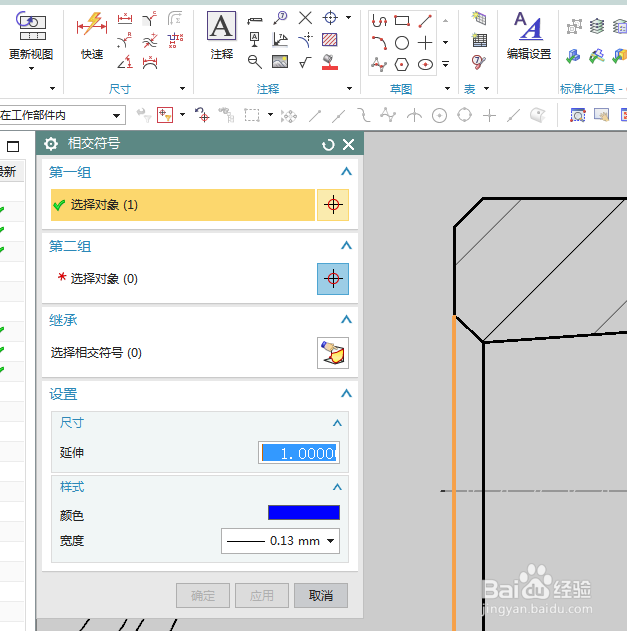Collapse the 继承 section
Image resolution: width=627 pixels, height=631 pixels.
(x=346, y=320)
